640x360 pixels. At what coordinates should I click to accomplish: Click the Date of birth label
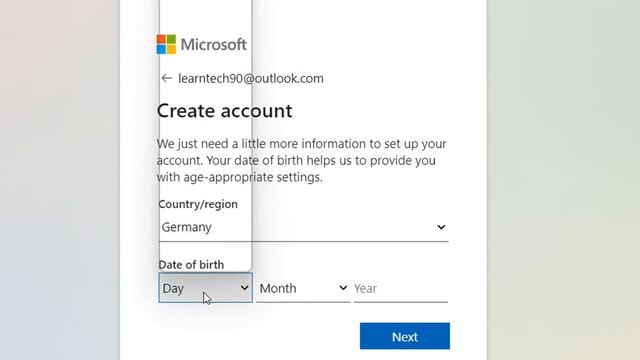(x=191, y=265)
